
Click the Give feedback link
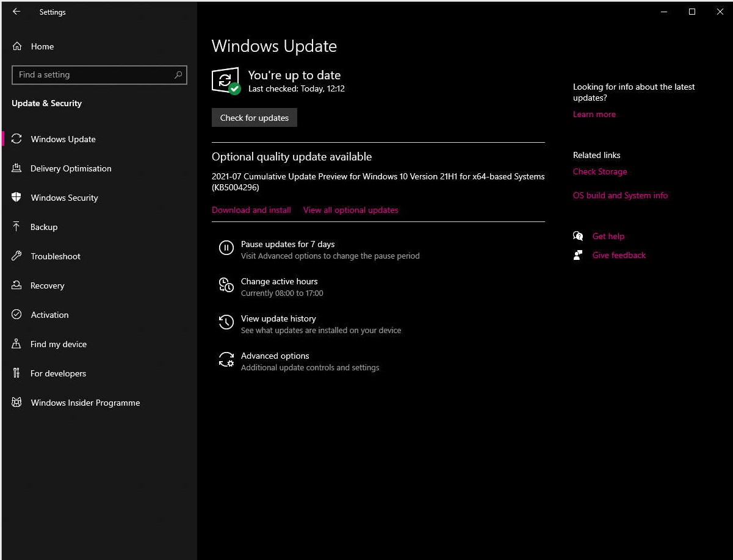tap(619, 255)
